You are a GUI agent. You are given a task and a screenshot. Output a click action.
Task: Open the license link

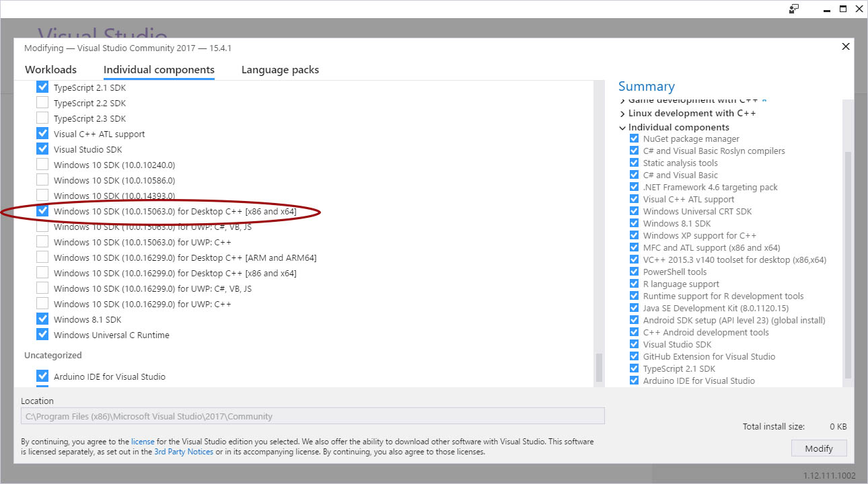pyautogui.click(x=143, y=442)
